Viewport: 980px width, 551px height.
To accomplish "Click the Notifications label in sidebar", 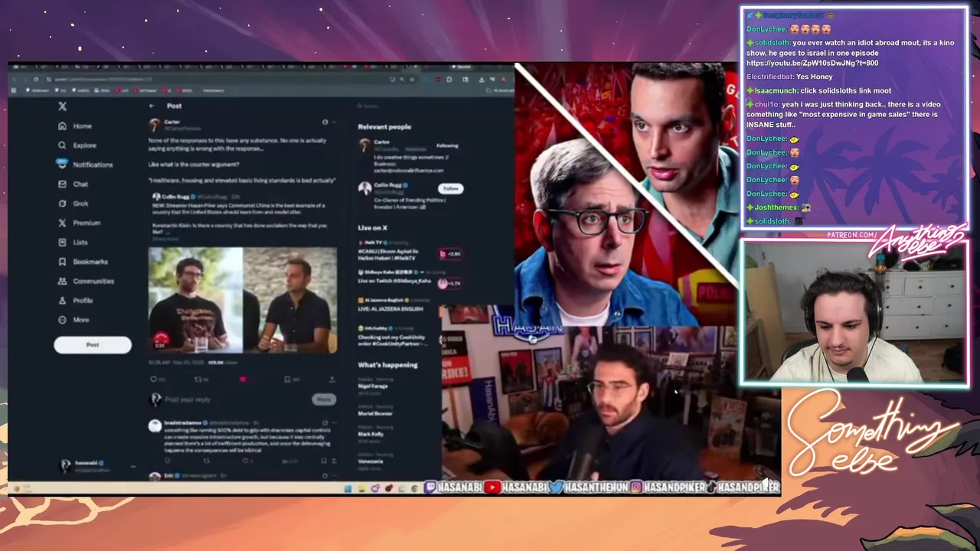I will click(93, 165).
